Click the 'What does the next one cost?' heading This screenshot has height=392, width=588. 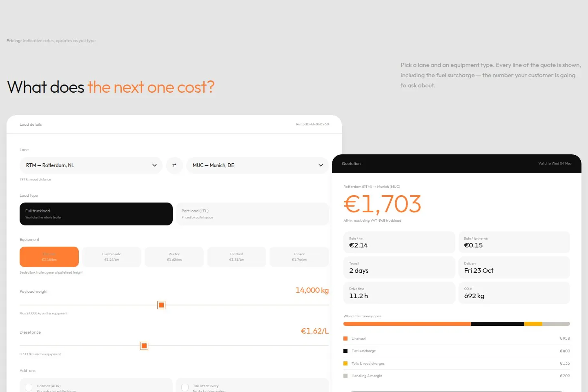pos(111,87)
